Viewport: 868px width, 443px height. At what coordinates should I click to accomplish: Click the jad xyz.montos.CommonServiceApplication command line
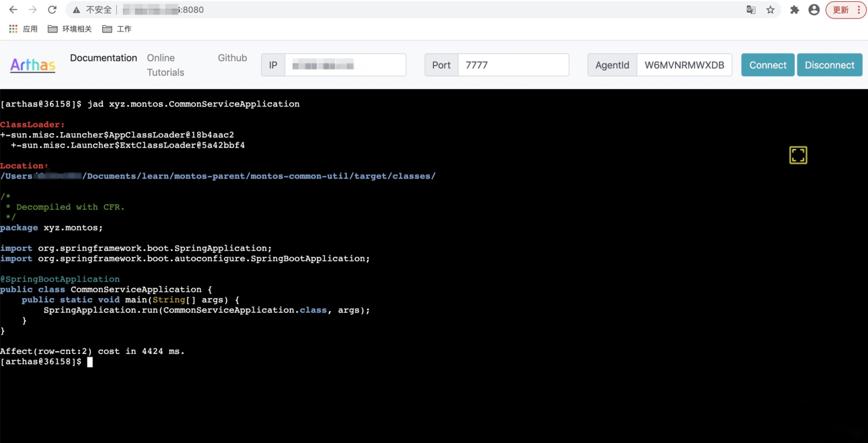(x=150, y=104)
